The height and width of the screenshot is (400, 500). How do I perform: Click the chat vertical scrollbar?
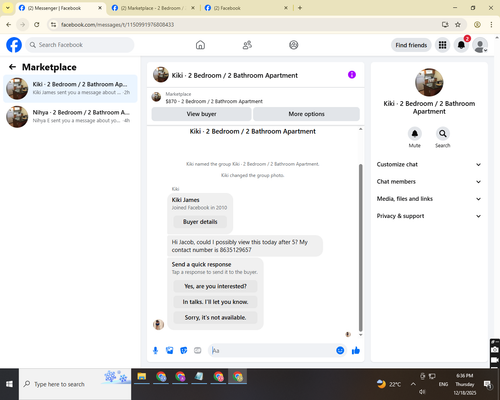tap(360, 247)
